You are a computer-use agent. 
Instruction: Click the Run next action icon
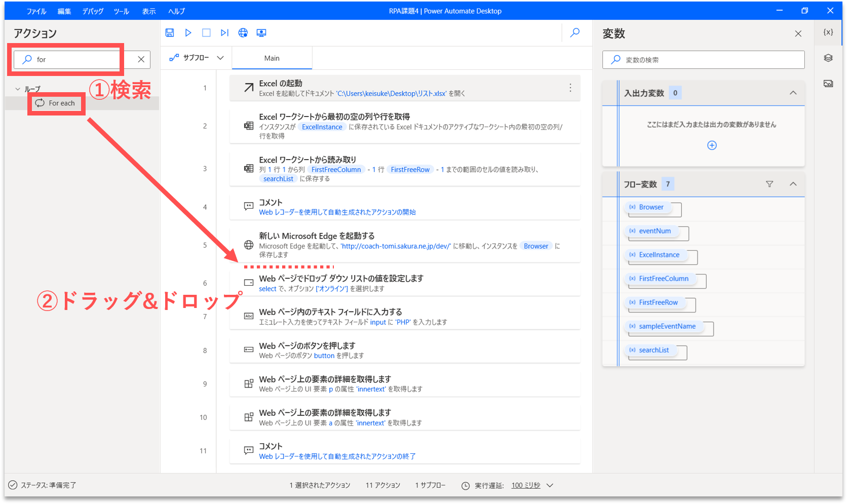[x=224, y=33]
